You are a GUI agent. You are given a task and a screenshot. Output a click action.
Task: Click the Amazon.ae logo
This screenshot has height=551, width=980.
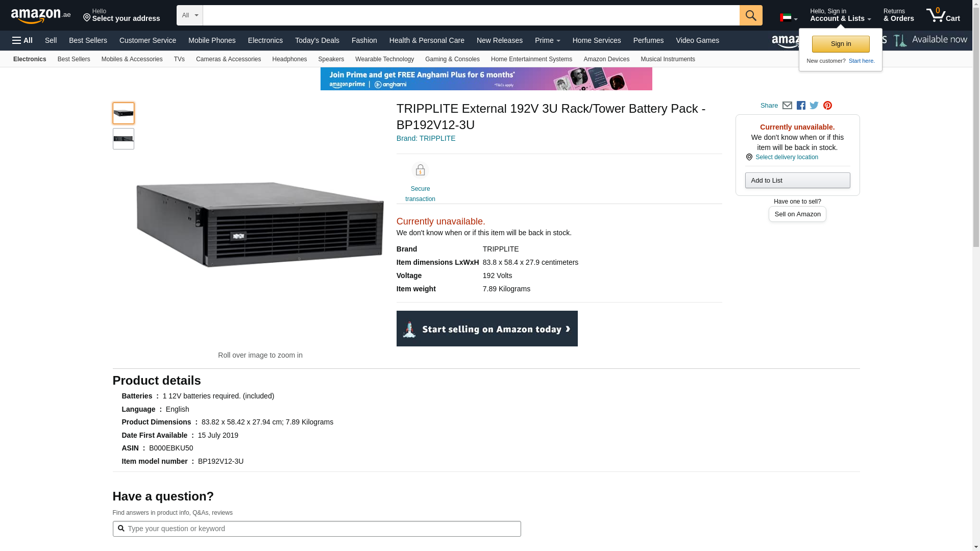pos(41,16)
